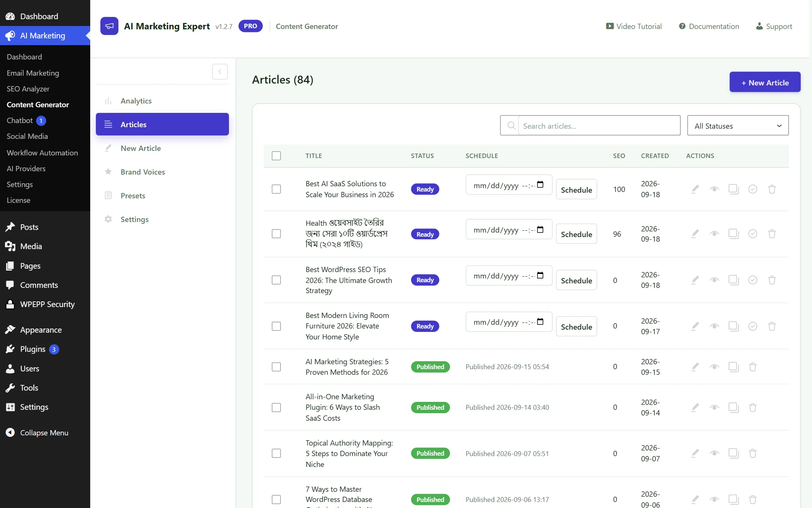Open the Video Tutorial link
Image resolution: width=812 pixels, height=508 pixels.
tap(634, 26)
